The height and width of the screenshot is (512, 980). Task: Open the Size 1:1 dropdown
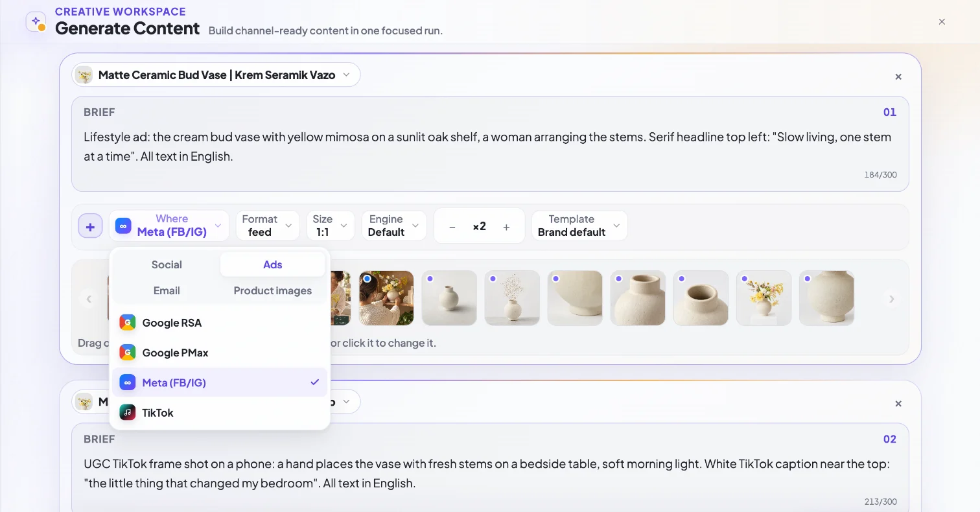(x=331, y=226)
